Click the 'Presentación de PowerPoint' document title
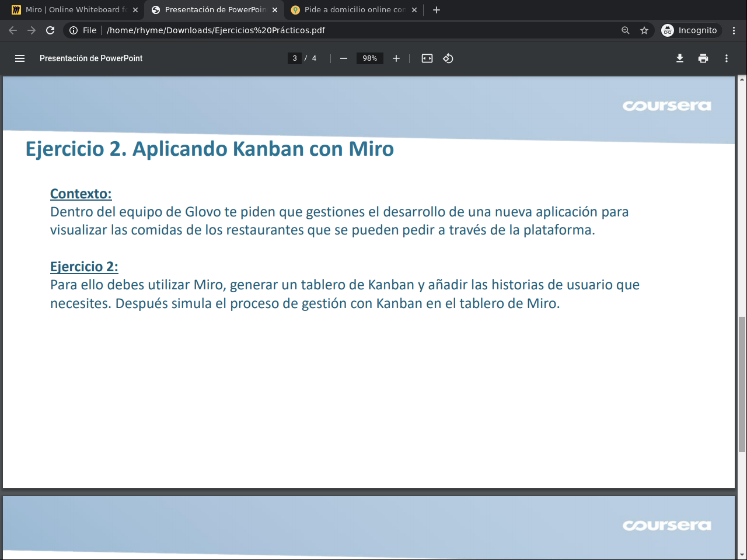 point(91,58)
